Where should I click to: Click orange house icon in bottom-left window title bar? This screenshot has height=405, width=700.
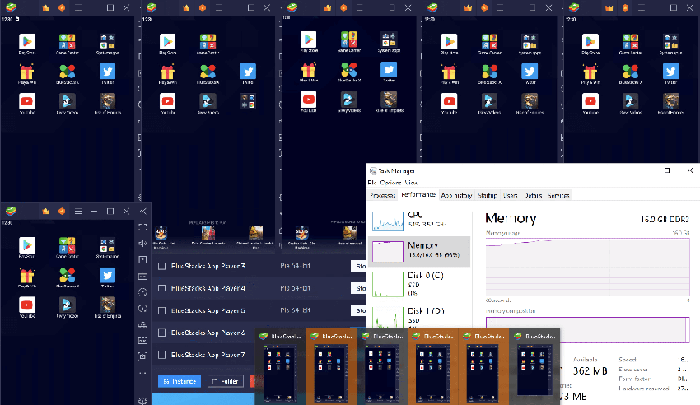point(46,211)
